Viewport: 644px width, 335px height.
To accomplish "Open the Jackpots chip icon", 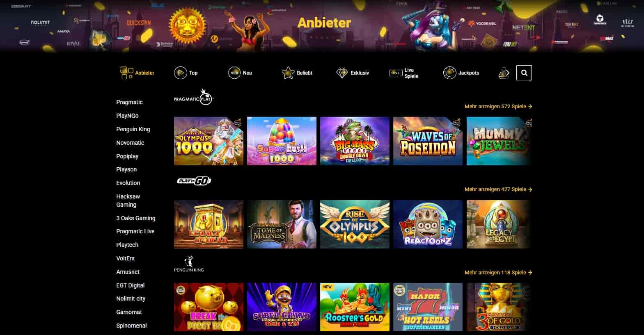I will 450,73.
